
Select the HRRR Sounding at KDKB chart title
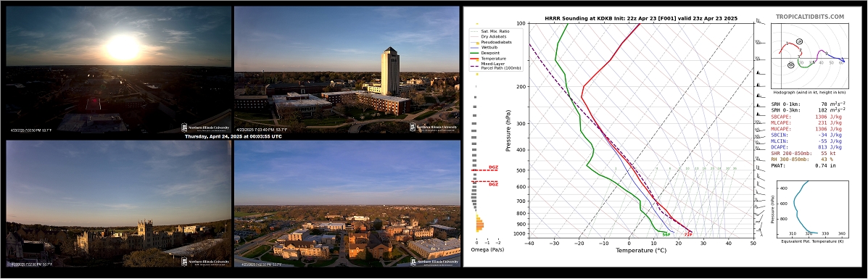click(x=641, y=18)
